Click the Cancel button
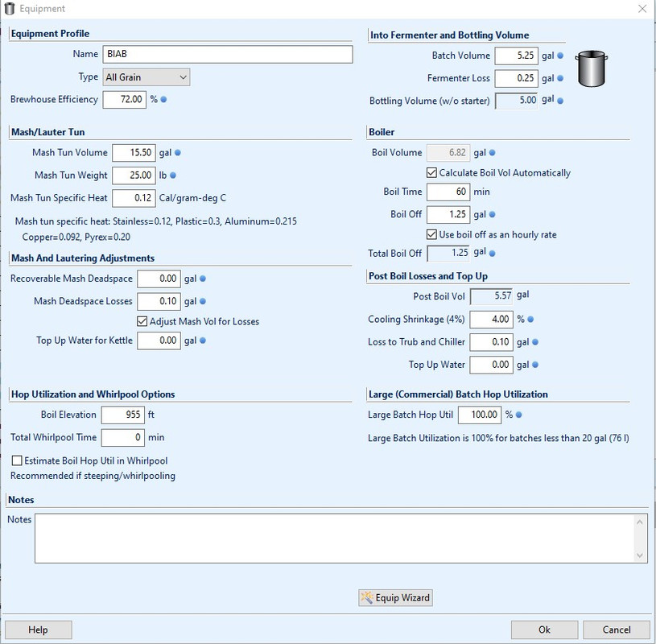 617,630
